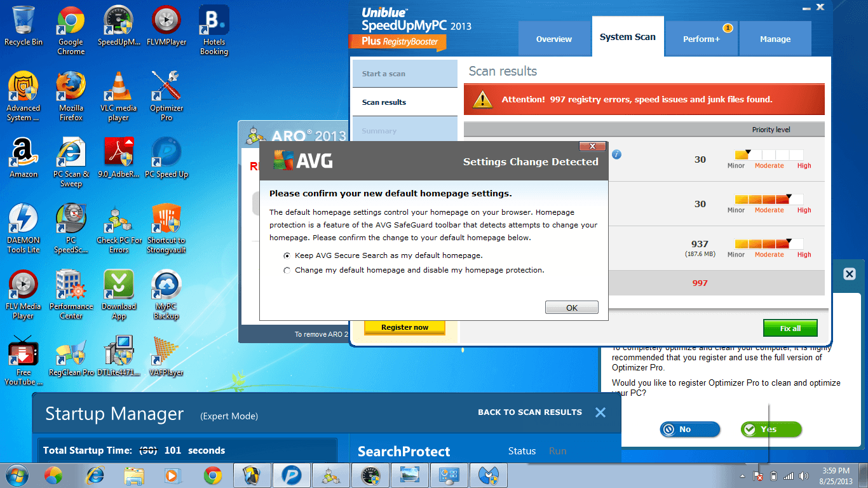Viewport: 868px width, 488px height.
Task: Close the AVG Settings Change Detected dialog
Action: (592, 146)
